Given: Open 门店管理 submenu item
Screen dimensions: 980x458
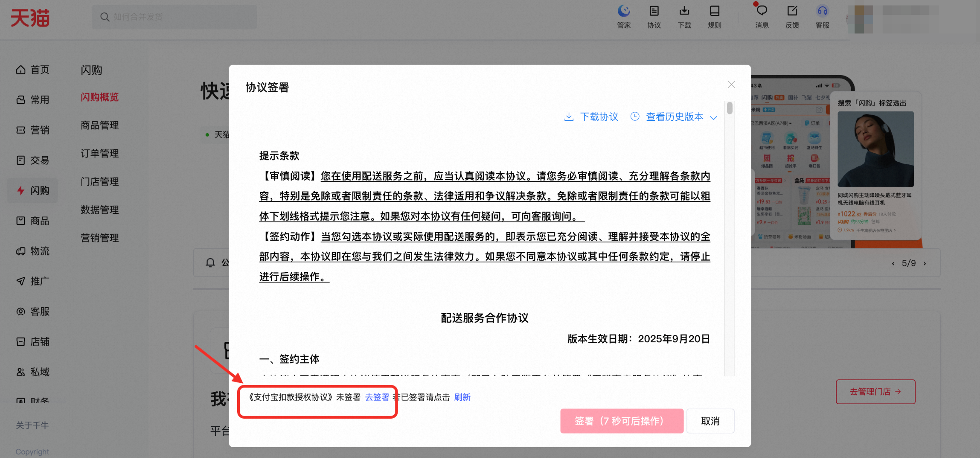Looking at the screenshot, I should 99,181.
